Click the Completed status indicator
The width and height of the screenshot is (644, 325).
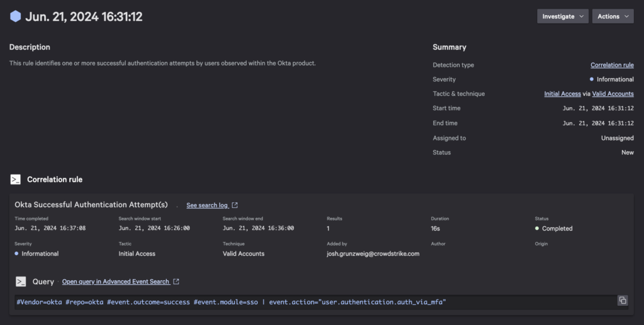point(553,229)
